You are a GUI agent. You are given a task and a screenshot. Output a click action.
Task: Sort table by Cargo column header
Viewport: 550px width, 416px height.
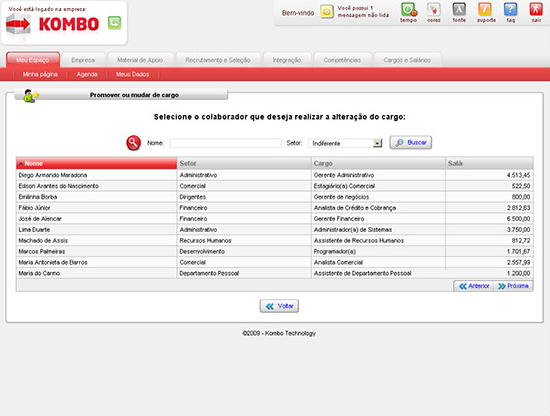pyautogui.click(x=378, y=163)
